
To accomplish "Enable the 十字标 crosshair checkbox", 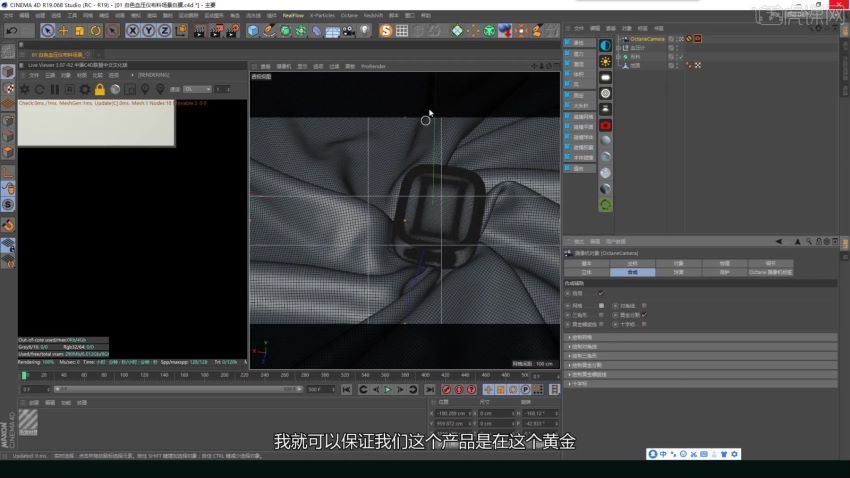I will [644, 324].
